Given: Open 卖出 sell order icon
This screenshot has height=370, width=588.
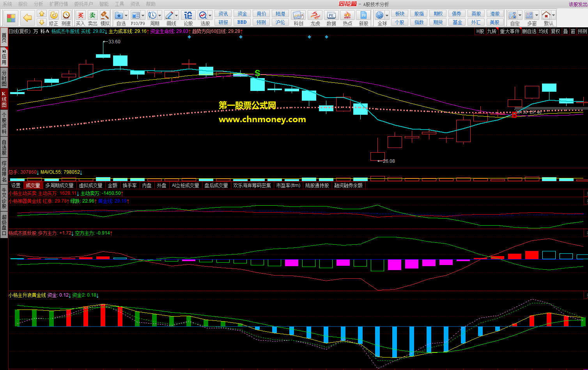Looking at the screenshot, I should [92, 15].
